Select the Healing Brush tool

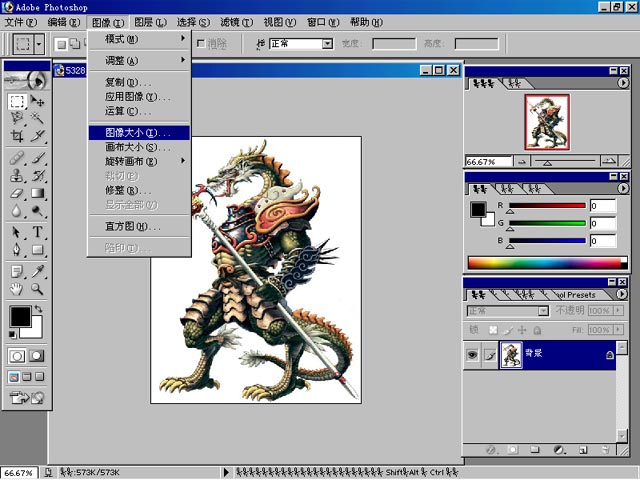[x=17, y=158]
